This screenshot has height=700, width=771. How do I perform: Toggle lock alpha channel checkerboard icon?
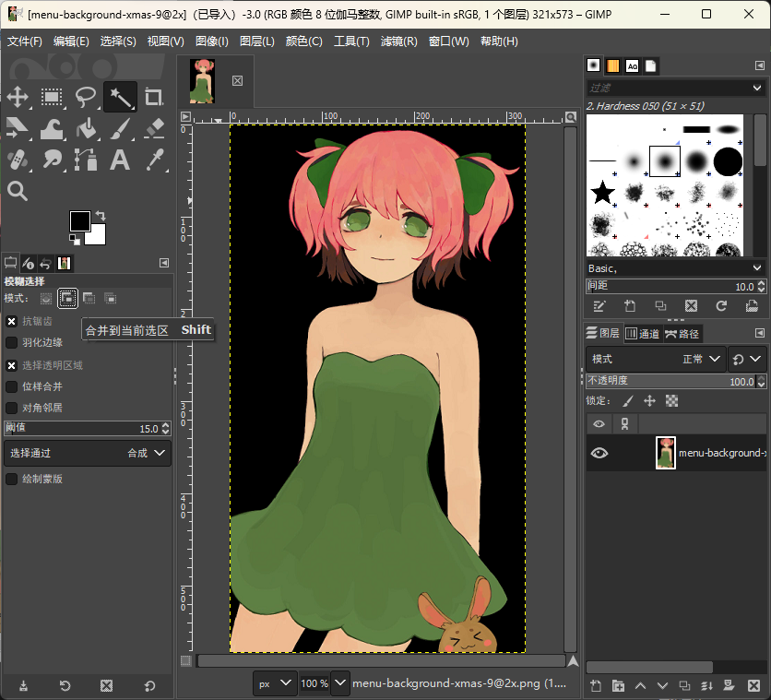(671, 401)
